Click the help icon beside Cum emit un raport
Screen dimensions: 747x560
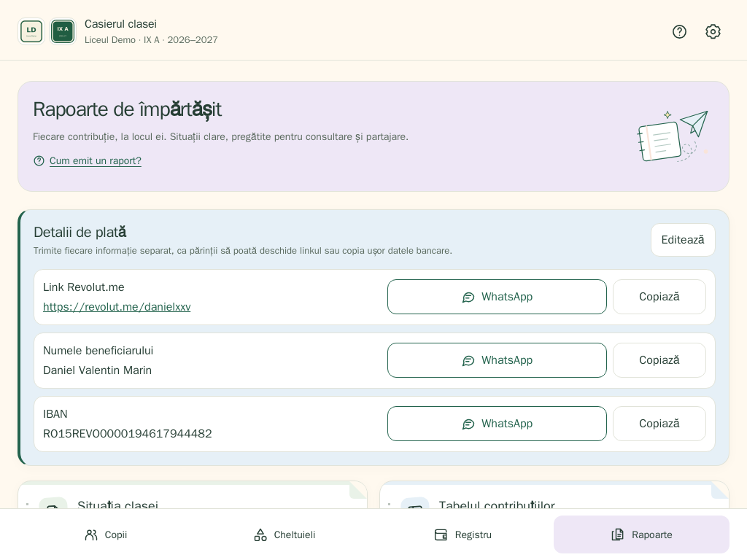point(39,161)
